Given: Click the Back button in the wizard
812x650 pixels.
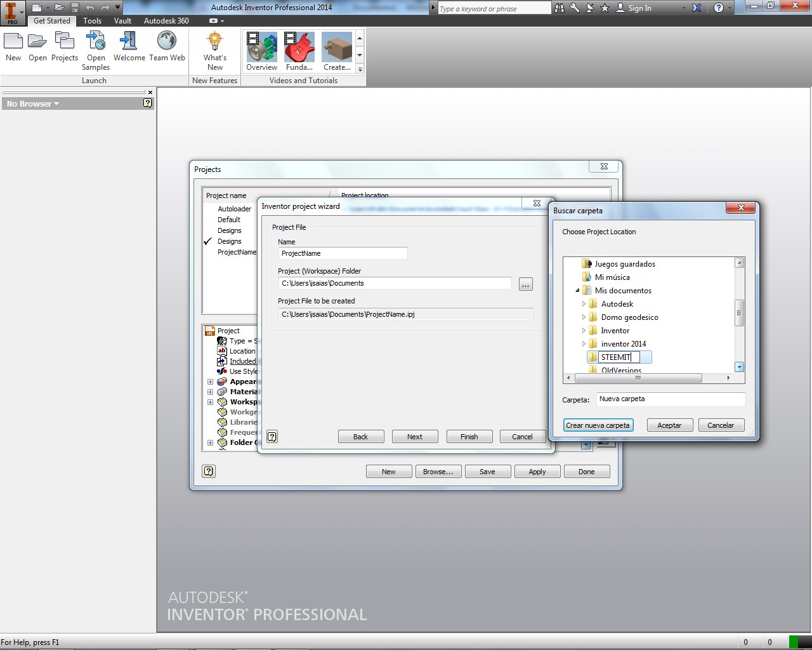Looking at the screenshot, I should tap(360, 437).
